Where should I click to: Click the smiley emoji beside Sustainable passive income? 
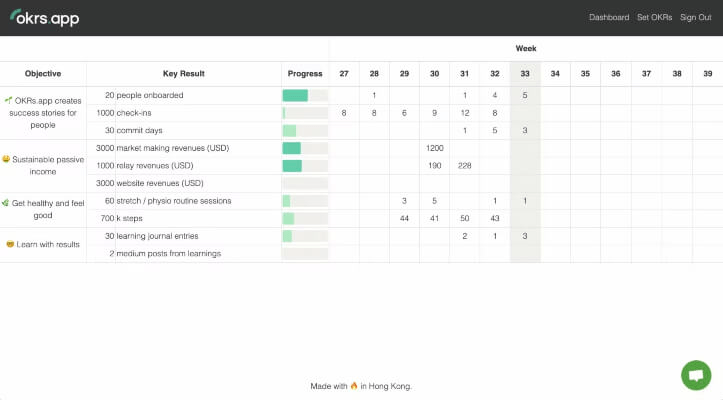pos(6,159)
